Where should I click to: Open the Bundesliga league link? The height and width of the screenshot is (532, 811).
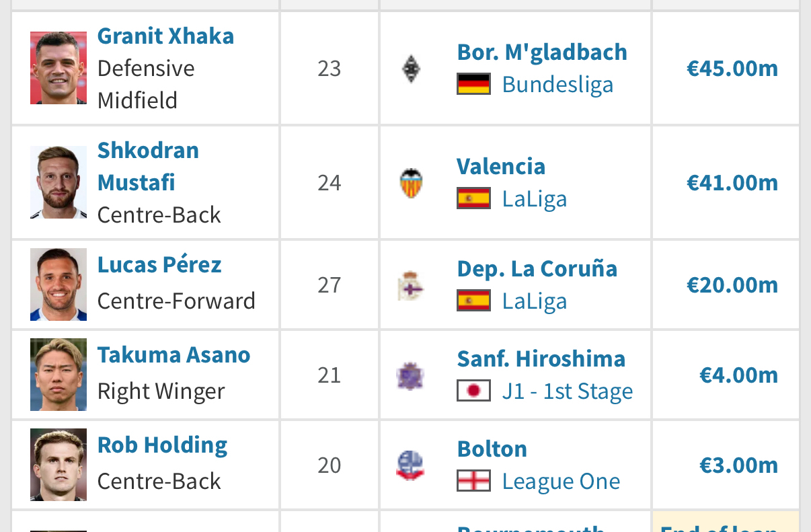(x=557, y=85)
